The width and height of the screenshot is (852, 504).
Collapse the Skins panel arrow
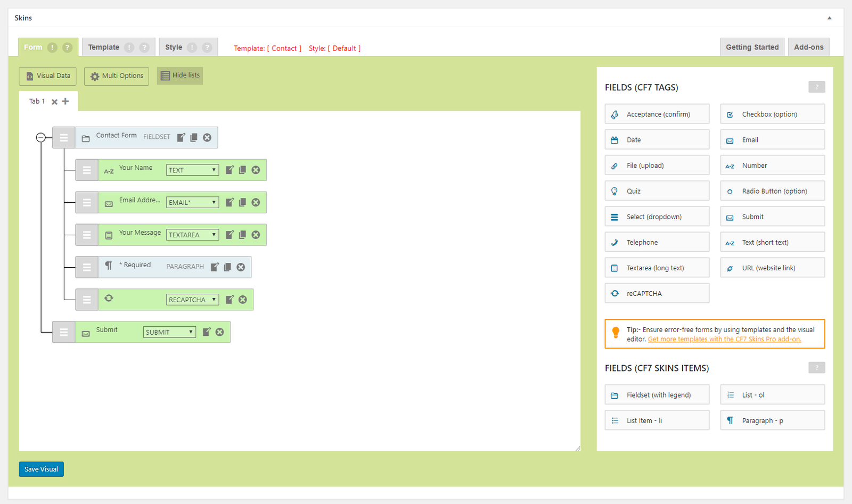pos(829,18)
